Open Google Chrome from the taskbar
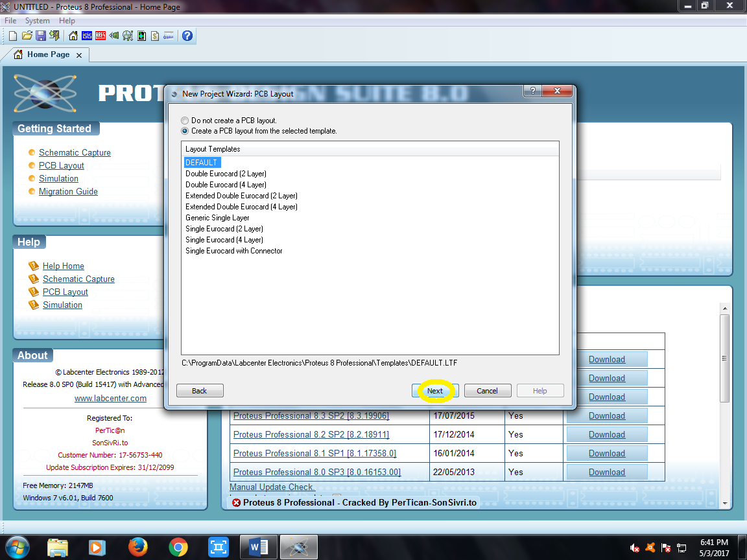 178,547
